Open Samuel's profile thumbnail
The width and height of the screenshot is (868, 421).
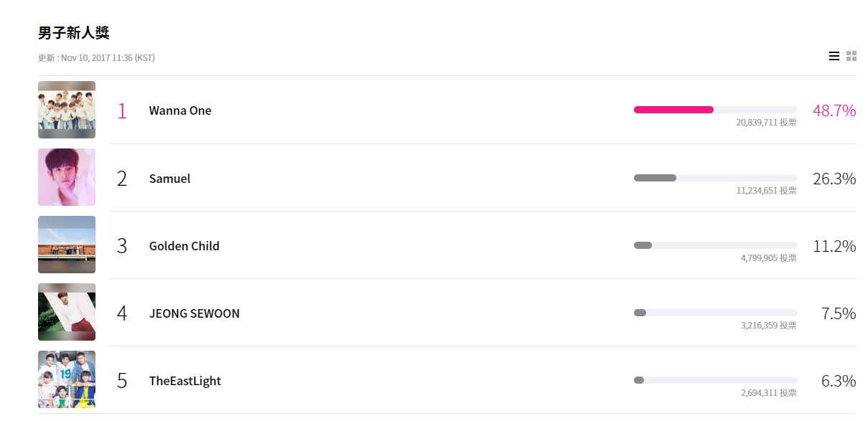[67, 177]
